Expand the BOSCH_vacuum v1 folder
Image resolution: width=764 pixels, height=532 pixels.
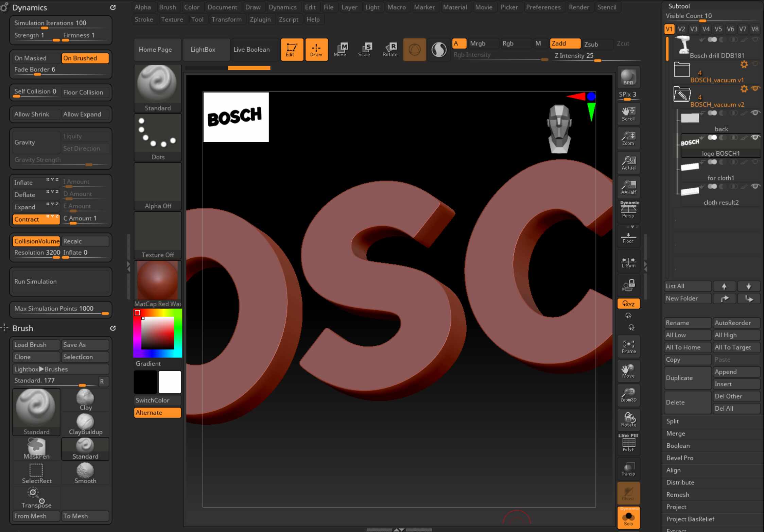pos(682,70)
